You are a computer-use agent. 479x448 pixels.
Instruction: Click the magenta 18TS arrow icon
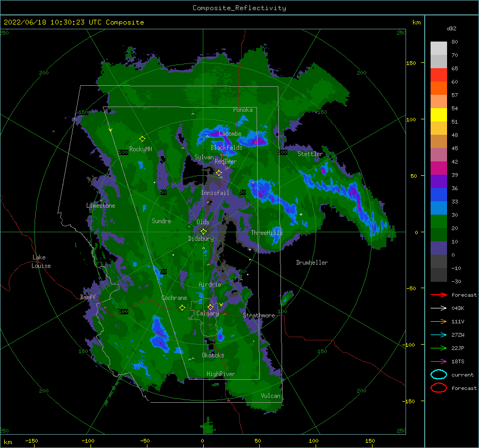[439, 362]
